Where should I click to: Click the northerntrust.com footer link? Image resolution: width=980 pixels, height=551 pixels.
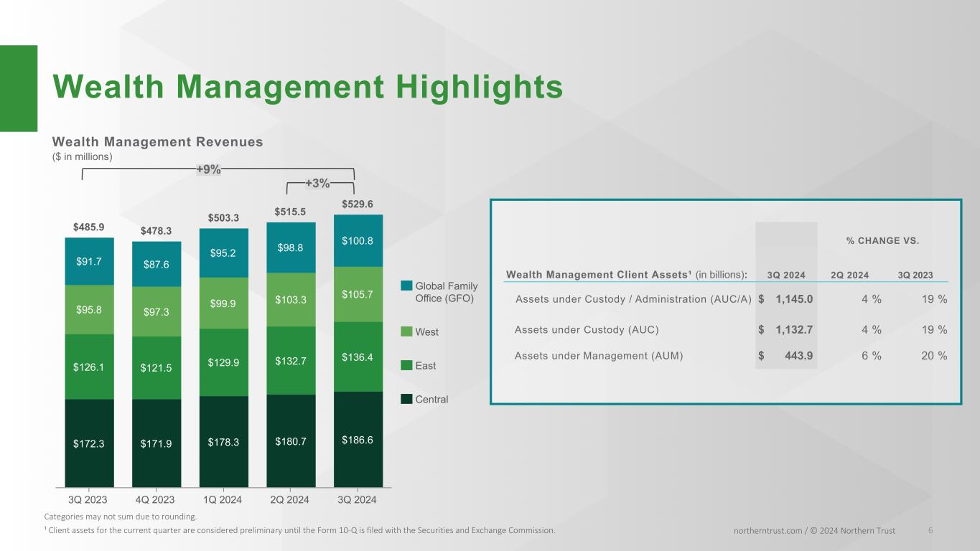(x=764, y=530)
